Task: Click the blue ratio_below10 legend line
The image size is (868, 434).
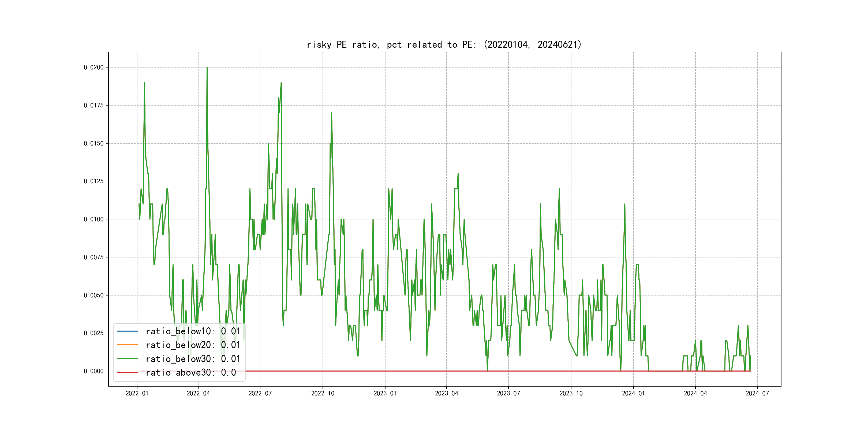Action: point(127,331)
